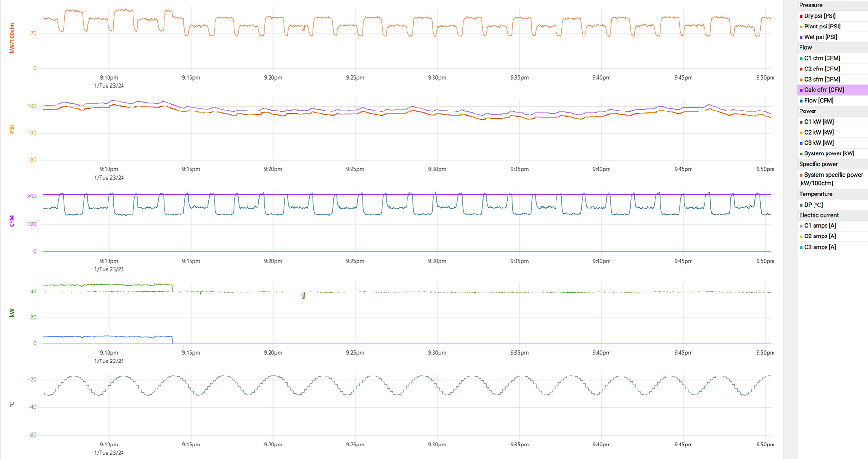
Task: Select the DP [°C] legend entry
Action: point(832,205)
